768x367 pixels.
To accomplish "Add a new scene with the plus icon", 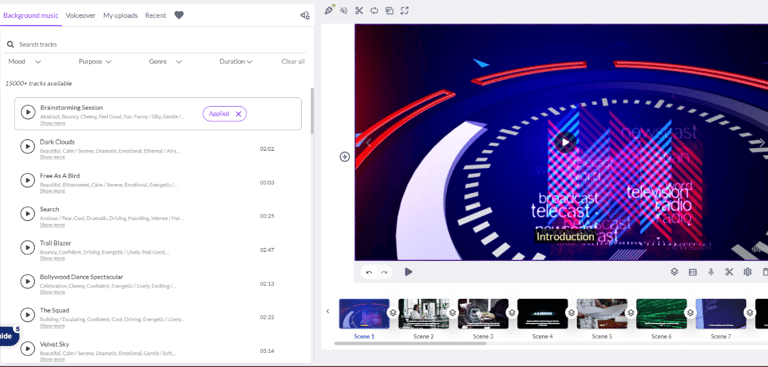I will [x=345, y=157].
